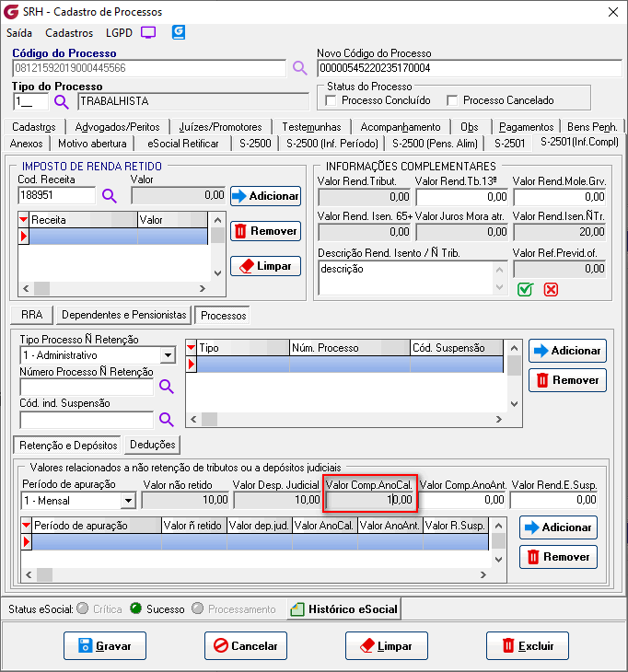Expand the Período de apuração combo box
The height and width of the screenshot is (672, 628).
point(127,501)
